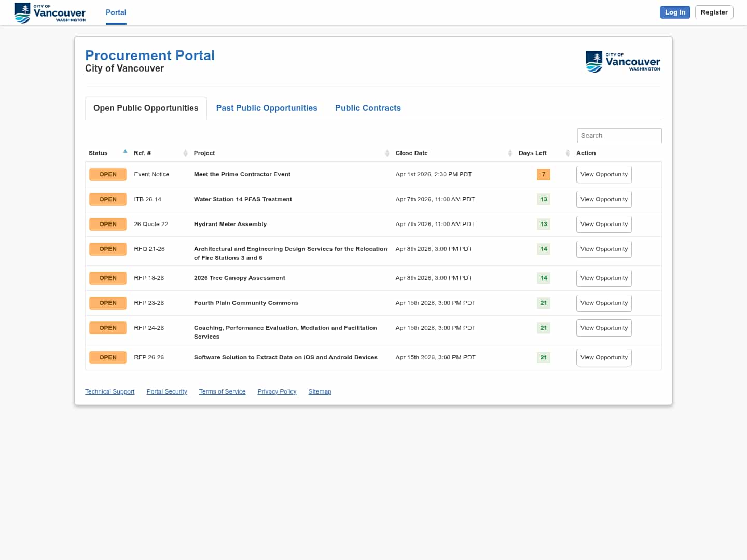Viewport: 747px width, 560px height.
Task: Click the Register button
Action: (714, 12)
